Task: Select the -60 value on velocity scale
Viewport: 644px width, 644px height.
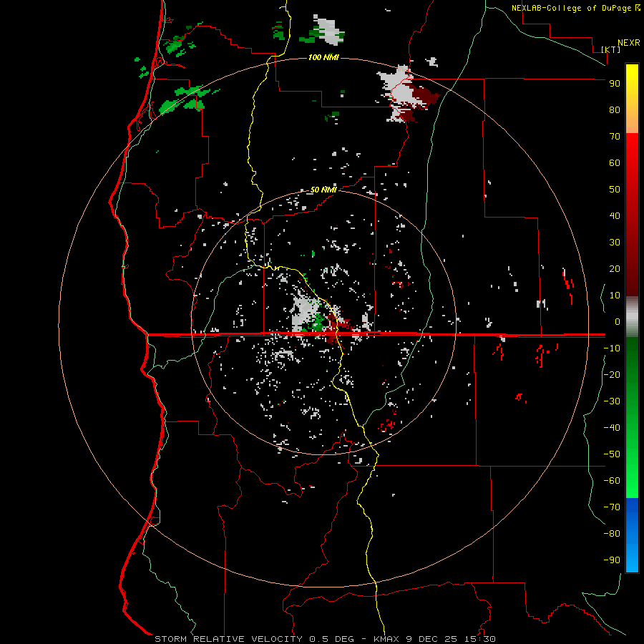Action: [612, 481]
